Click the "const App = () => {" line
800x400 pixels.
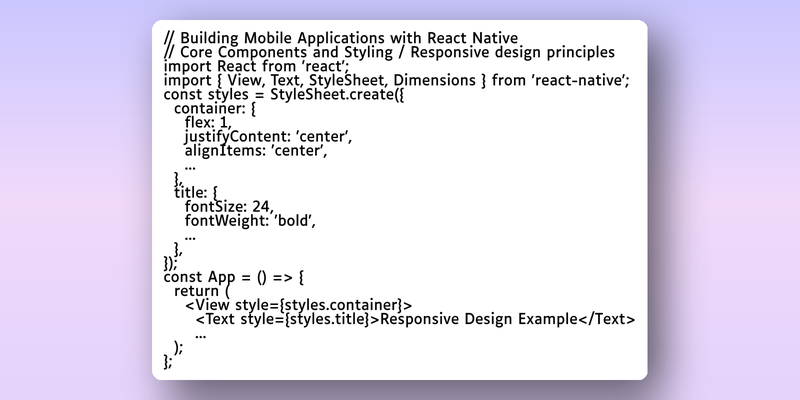(234, 277)
